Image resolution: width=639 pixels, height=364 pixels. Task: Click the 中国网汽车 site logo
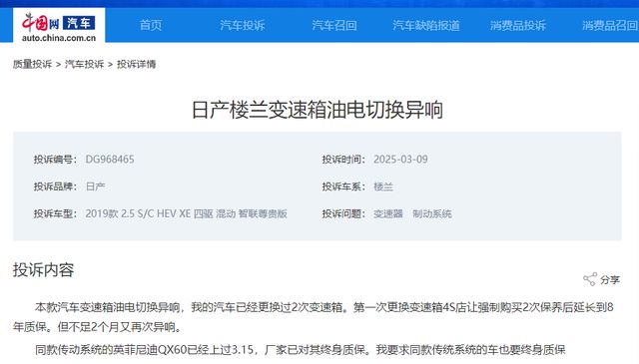(x=59, y=25)
